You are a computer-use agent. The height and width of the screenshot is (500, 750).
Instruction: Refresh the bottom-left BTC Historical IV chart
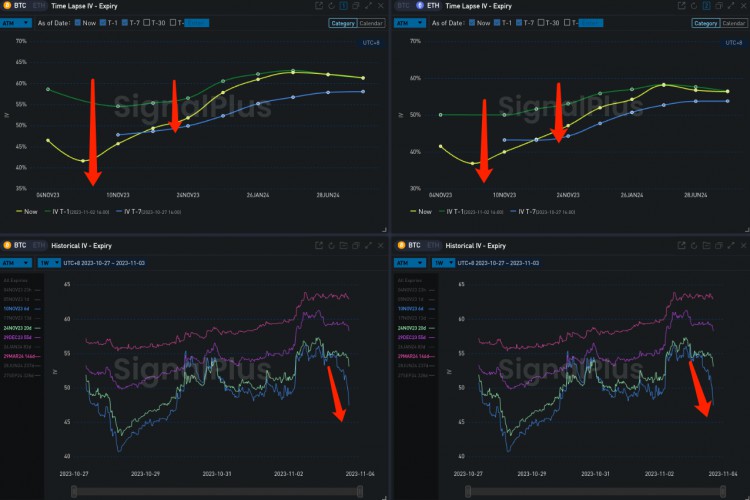pos(332,245)
